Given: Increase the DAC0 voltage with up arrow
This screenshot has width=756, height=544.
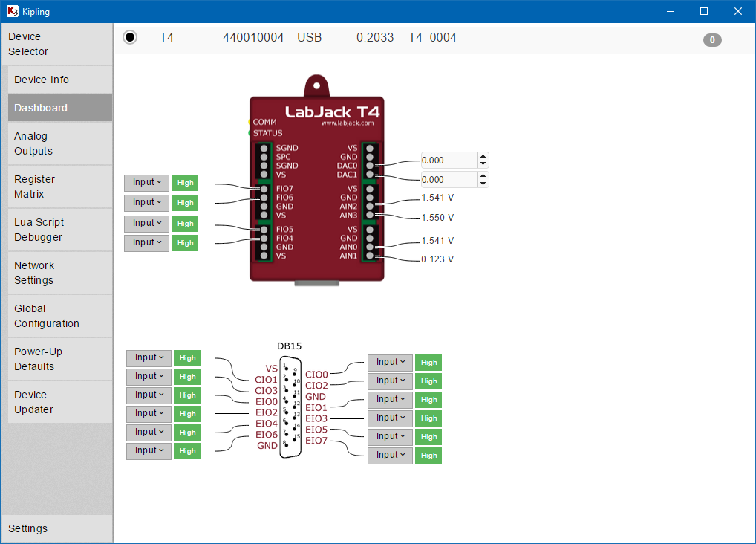Looking at the screenshot, I should pos(483,157).
